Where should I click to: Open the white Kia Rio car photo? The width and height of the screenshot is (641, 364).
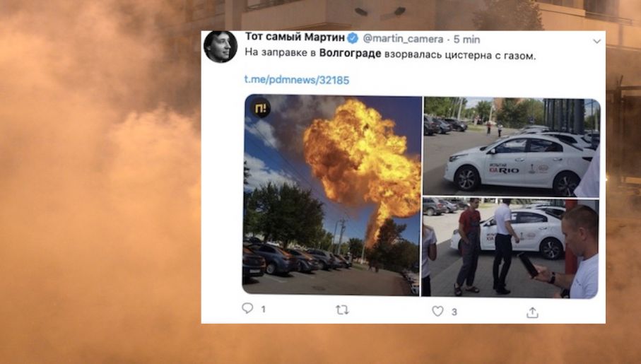(512, 146)
